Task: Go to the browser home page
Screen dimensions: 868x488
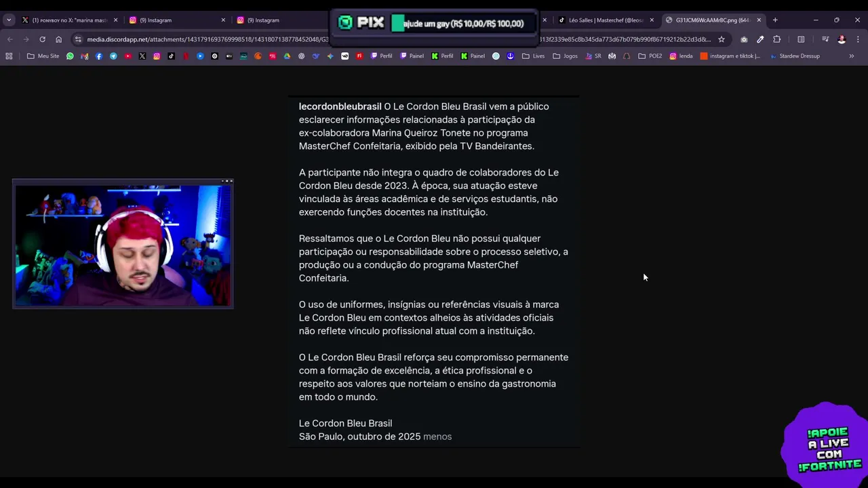Action: click(x=58, y=39)
